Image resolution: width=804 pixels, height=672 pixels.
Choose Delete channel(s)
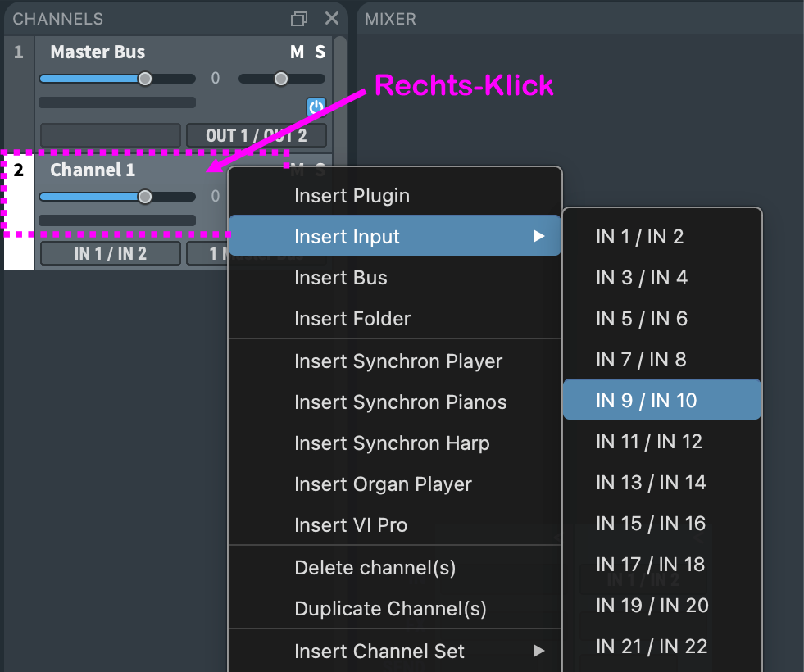375,568
